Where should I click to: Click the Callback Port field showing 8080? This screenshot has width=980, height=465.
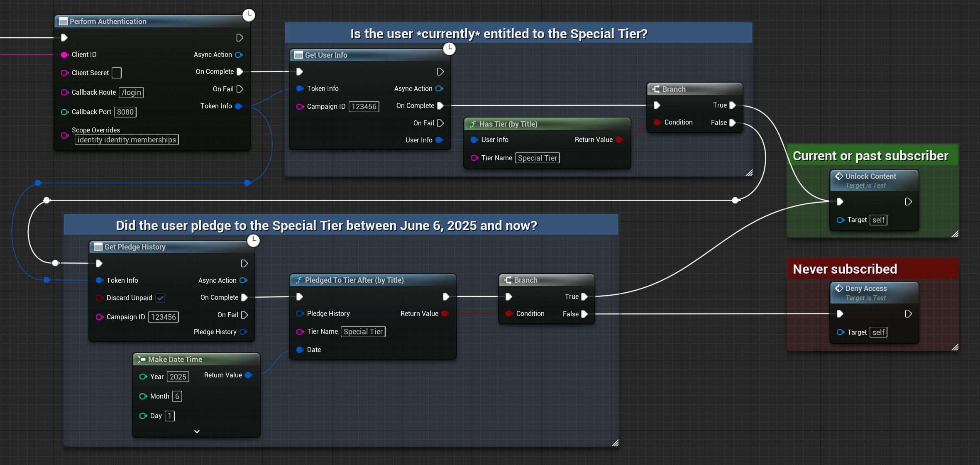pos(125,112)
